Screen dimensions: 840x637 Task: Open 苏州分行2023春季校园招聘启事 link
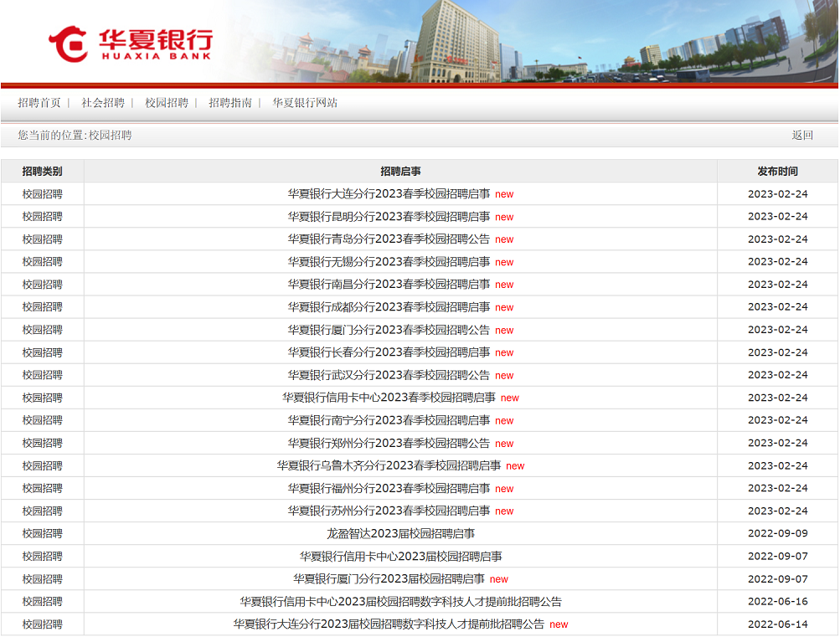point(389,511)
